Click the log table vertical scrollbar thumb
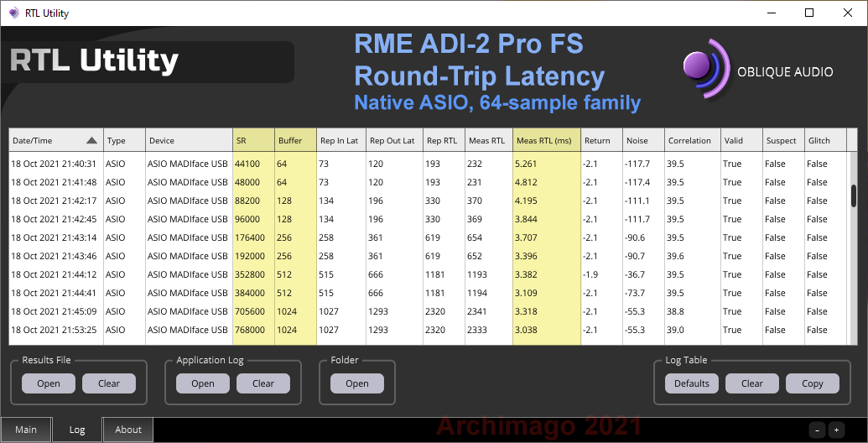Image resolution: width=868 pixels, height=443 pixels. 854,196
